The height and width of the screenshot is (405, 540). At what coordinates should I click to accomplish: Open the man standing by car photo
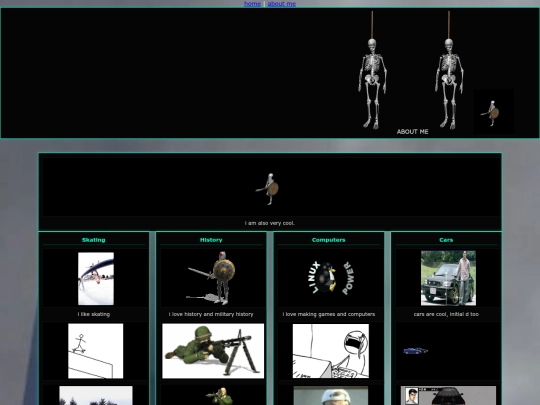[448, 278]
